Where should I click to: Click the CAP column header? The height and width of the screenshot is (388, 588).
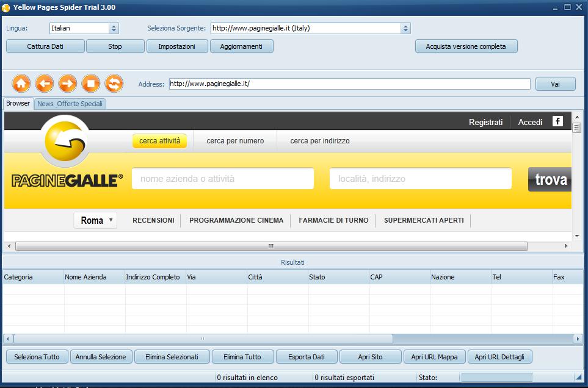coord(400,277)
